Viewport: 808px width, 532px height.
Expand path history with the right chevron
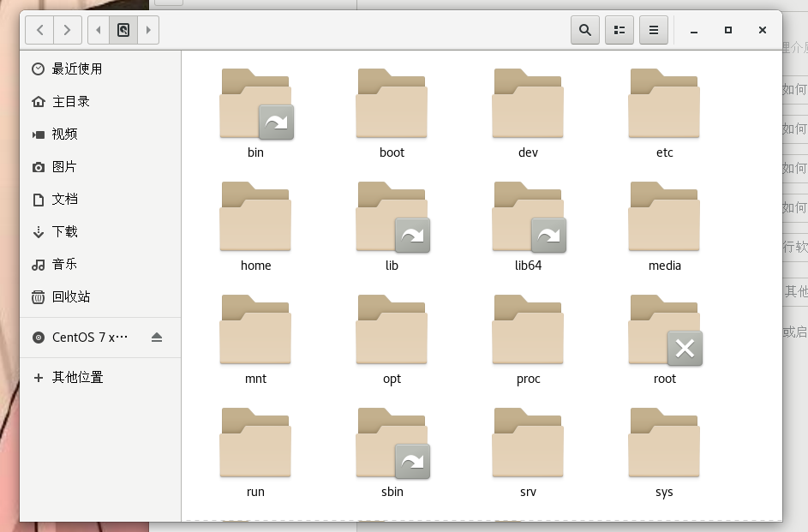pos(147,29)
